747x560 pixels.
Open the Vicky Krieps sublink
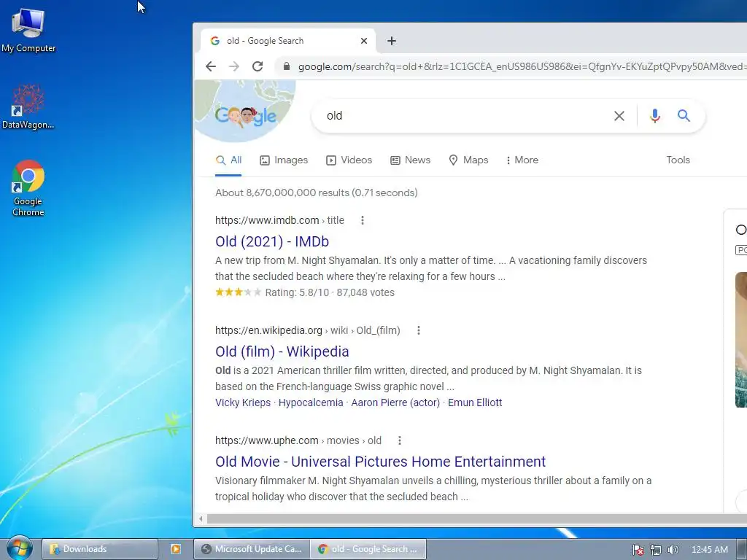(x=243, y=402)
